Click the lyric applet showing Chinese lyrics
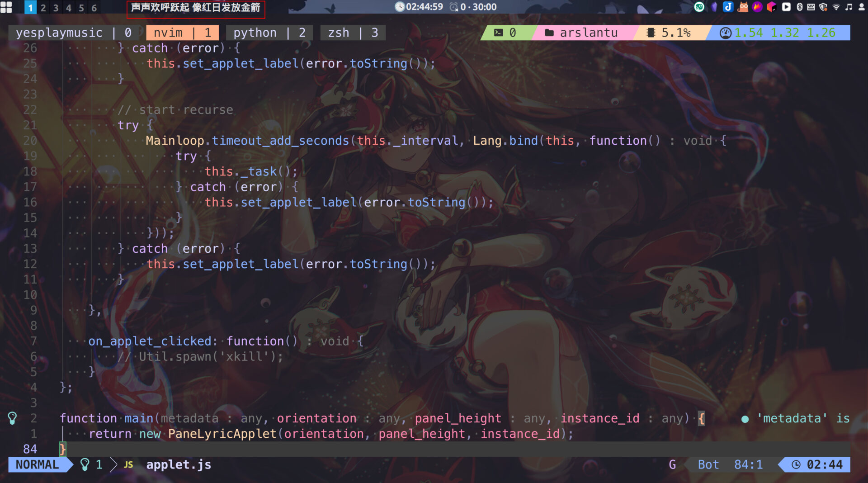The height and width of the screenshot is (483, 868). [x=195, y=8]
